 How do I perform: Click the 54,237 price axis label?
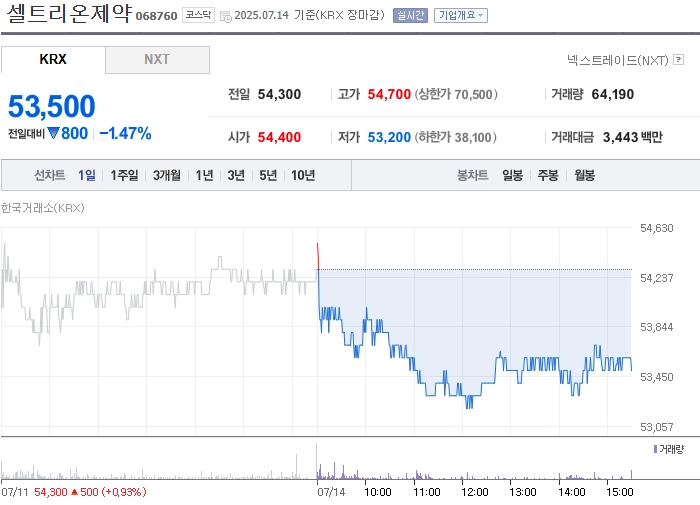[x=657, y=278]
